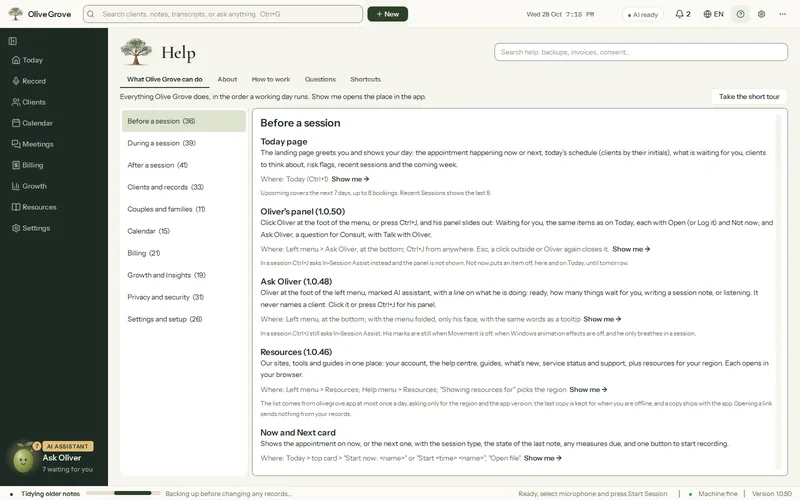800x500 pixels.
Task: Open the help question-mark icon
Action: pyautogui.click(x=740, y=14)
